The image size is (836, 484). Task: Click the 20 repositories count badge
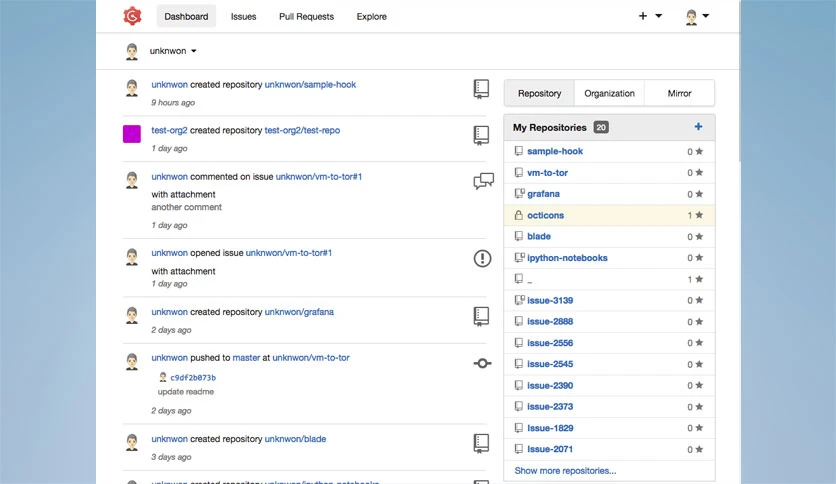coord(601,127)
